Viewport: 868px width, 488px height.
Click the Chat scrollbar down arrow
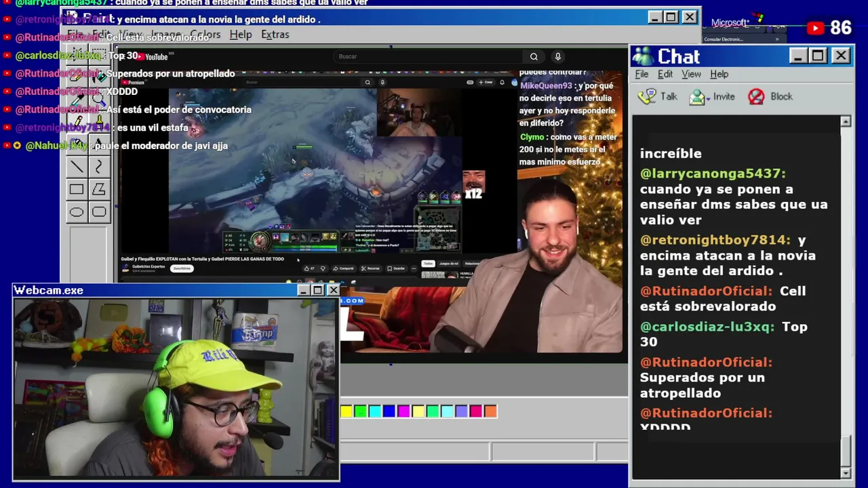click(846, 472)
